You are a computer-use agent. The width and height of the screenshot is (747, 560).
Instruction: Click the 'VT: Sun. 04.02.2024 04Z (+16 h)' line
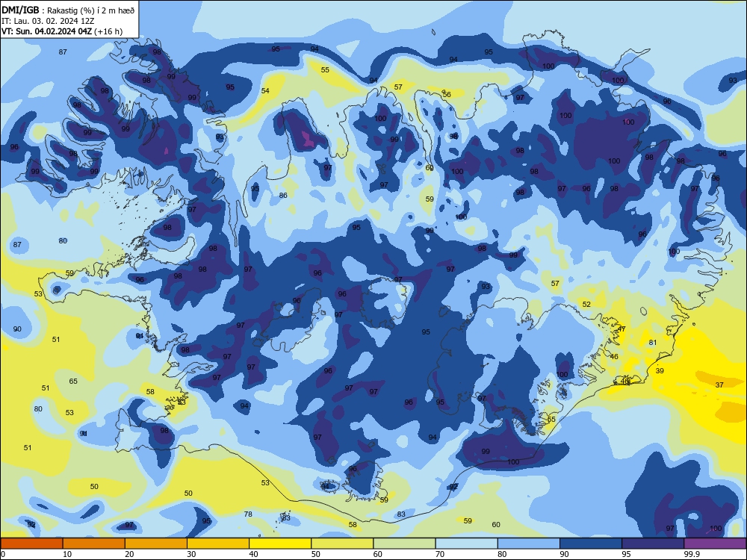click(x=62, y=31)
